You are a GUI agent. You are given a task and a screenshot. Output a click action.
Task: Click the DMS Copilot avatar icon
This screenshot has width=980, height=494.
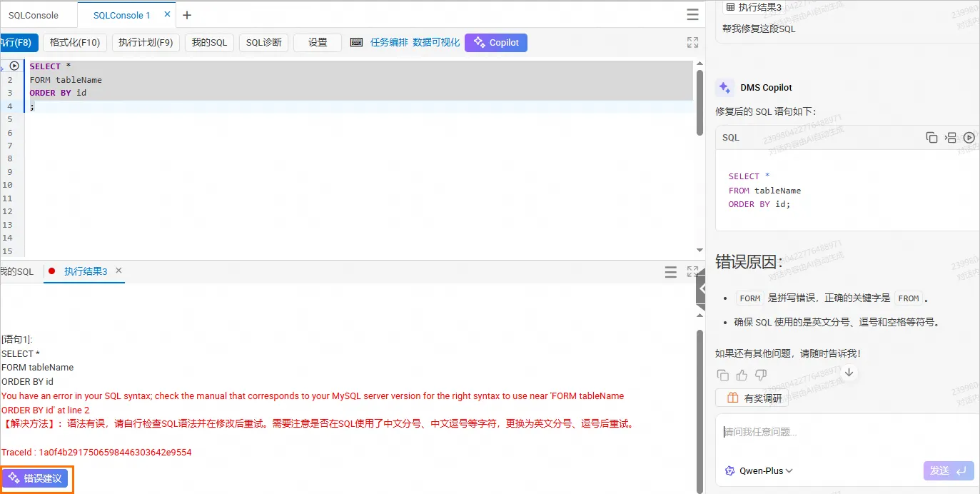point(724,88)
